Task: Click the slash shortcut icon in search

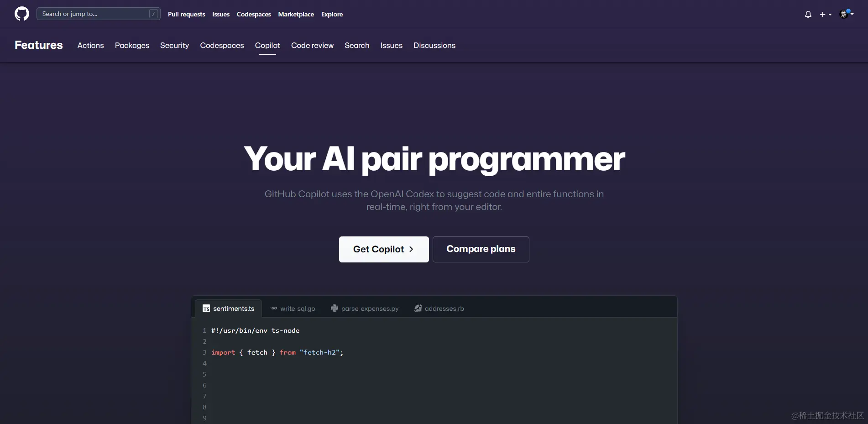Action: pos(153,14)
